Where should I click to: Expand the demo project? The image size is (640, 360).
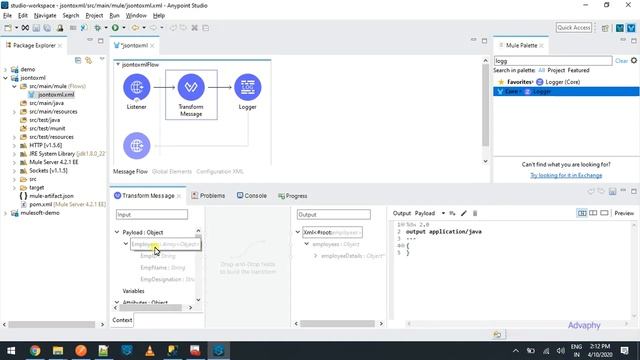point(5,69)
